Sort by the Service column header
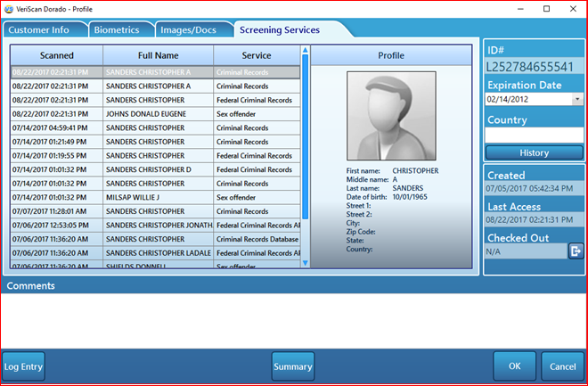Screen dimensions: 588x386 coord(257,55)
